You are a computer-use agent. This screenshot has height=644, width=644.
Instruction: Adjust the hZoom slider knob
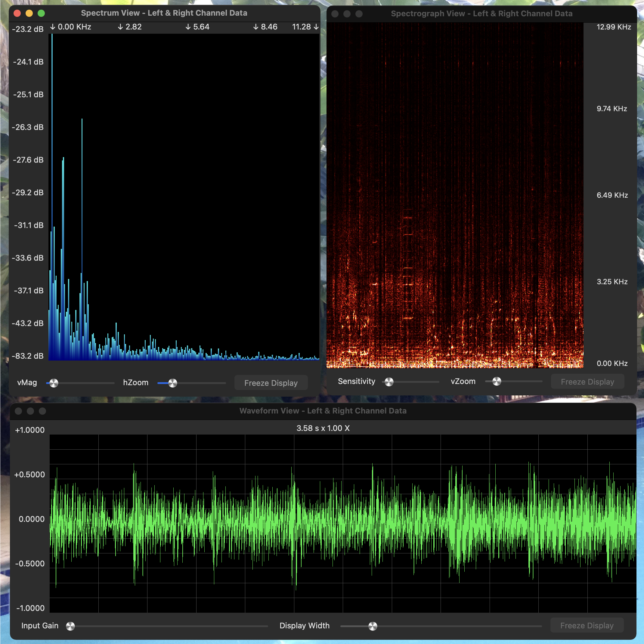[x=173, y=383]
